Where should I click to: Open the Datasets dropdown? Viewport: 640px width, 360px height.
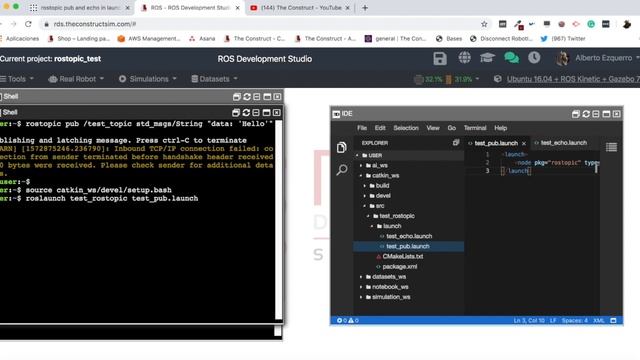point(214,79)
